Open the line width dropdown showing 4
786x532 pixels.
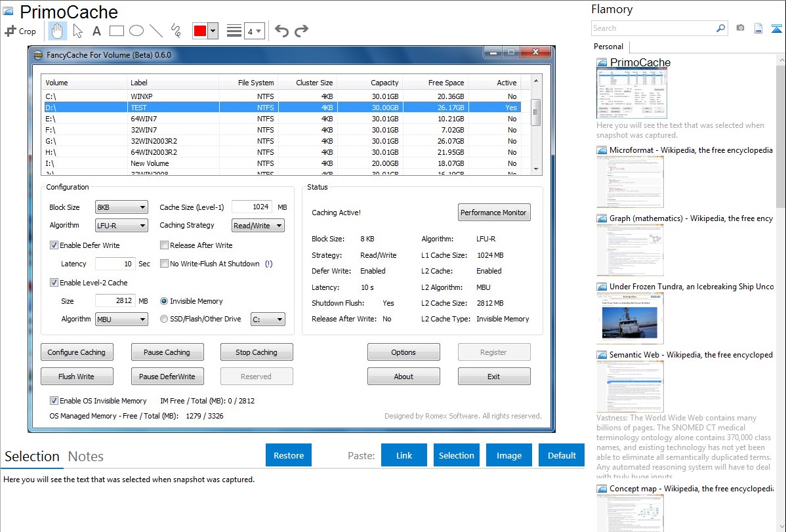(255, 31)
